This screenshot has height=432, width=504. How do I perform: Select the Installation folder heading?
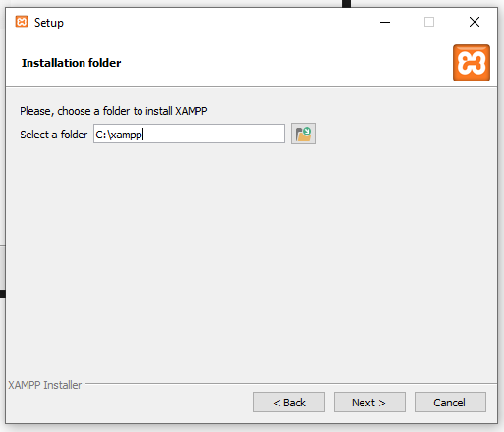72,63
